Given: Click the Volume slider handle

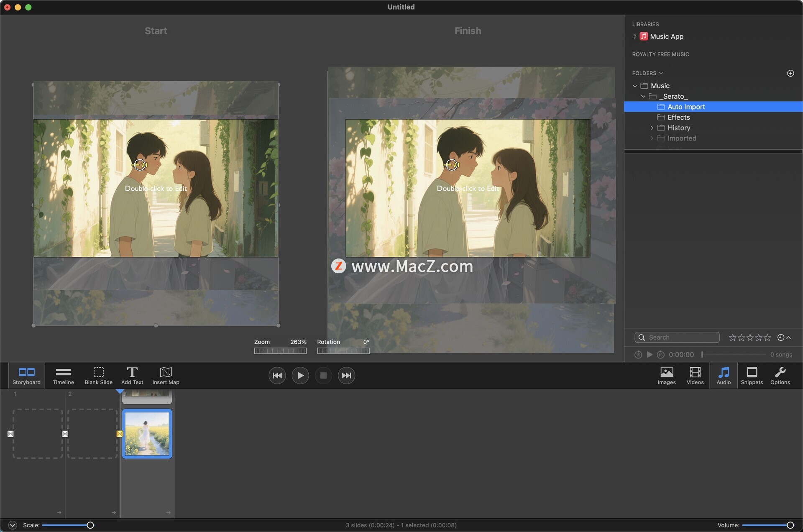Looking at the screenshot, I should pos(790,525).
